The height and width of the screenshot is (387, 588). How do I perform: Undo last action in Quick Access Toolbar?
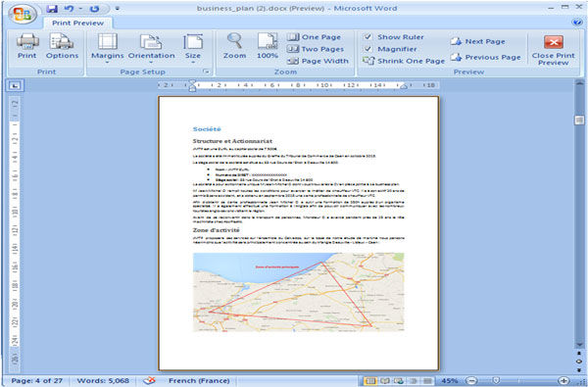click(x=69, y=9)
